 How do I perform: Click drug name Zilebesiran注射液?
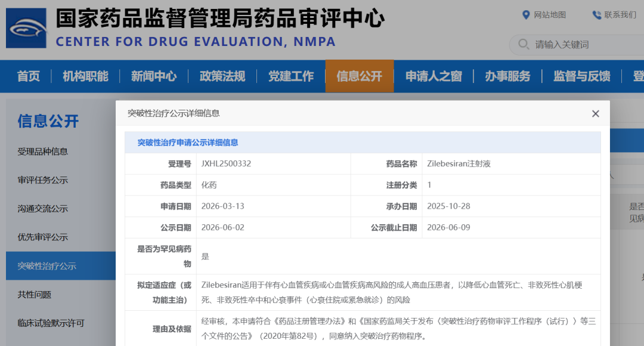point(459,163)
